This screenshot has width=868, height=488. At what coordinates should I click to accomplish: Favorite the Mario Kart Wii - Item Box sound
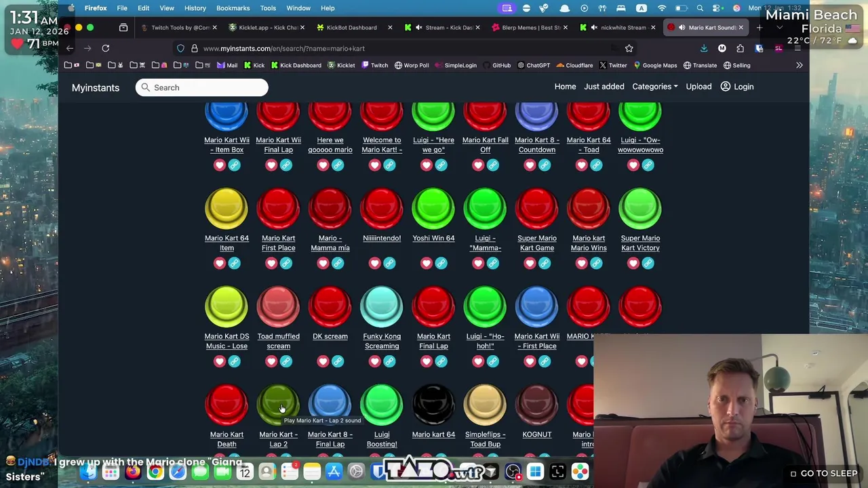point(219,165)
